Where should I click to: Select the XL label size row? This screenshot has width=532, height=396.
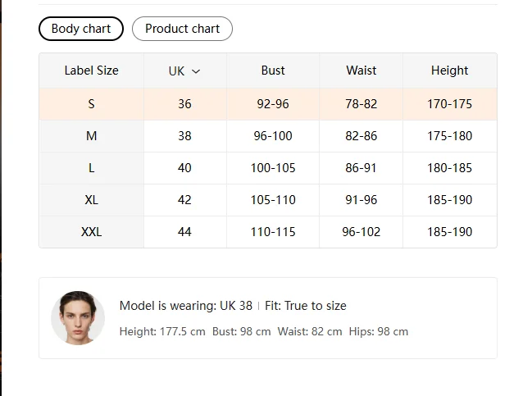click(x=91, y=200)
